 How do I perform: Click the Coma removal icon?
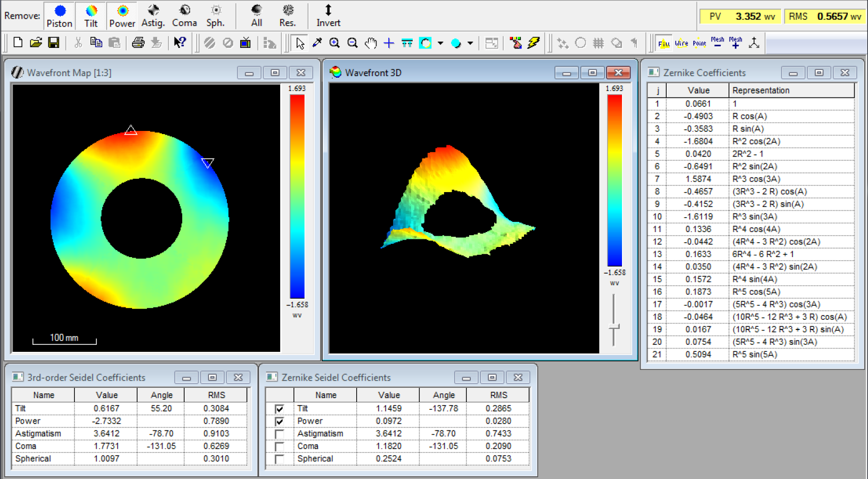(x=184, y=16)
